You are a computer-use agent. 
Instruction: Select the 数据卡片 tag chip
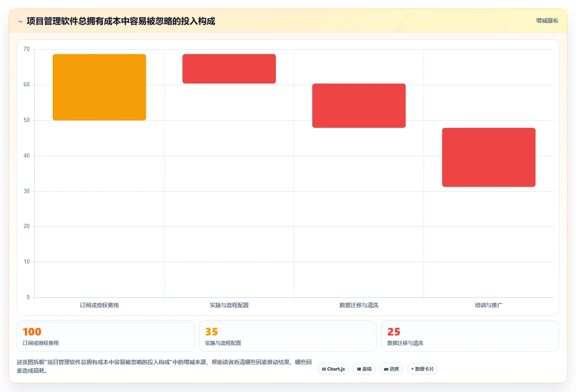(x=422, y=369)
